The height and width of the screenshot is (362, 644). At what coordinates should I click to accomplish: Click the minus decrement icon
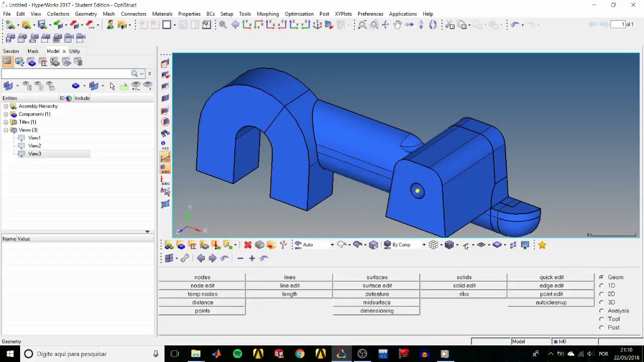(240, 258)
